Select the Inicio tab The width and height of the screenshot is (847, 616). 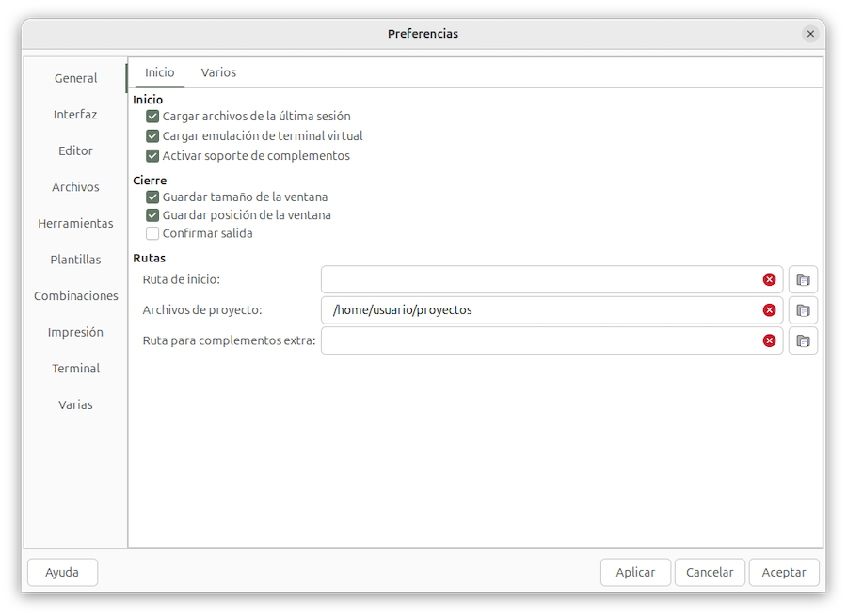pyautogui.click(x=159, y=72)
